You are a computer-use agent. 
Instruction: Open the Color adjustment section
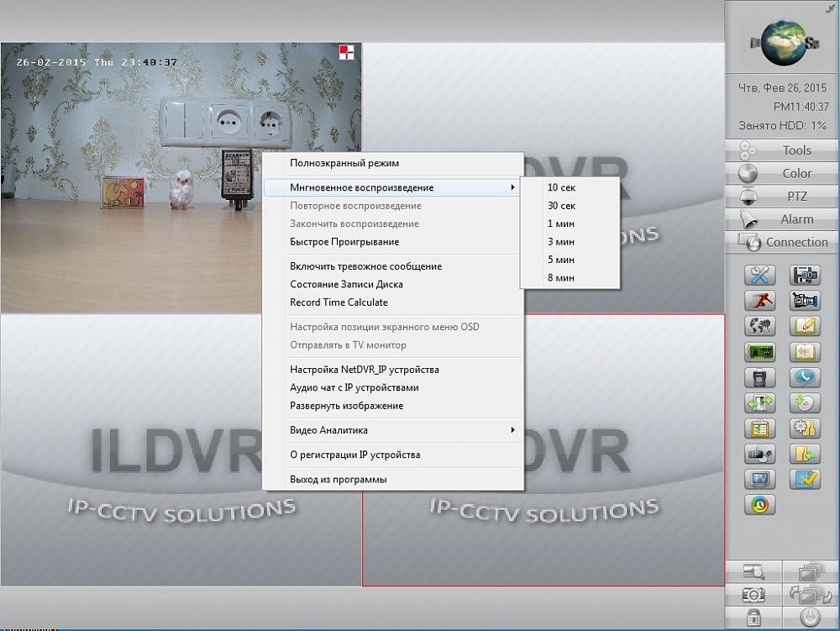click(782, 173)
